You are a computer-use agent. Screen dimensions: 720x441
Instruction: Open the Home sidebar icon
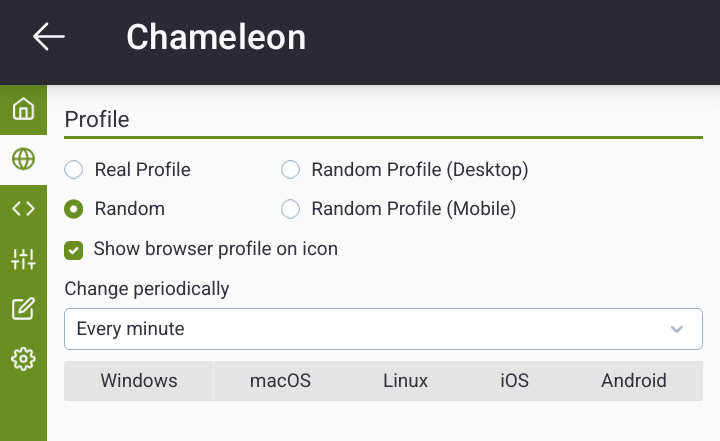click(23, 109)
